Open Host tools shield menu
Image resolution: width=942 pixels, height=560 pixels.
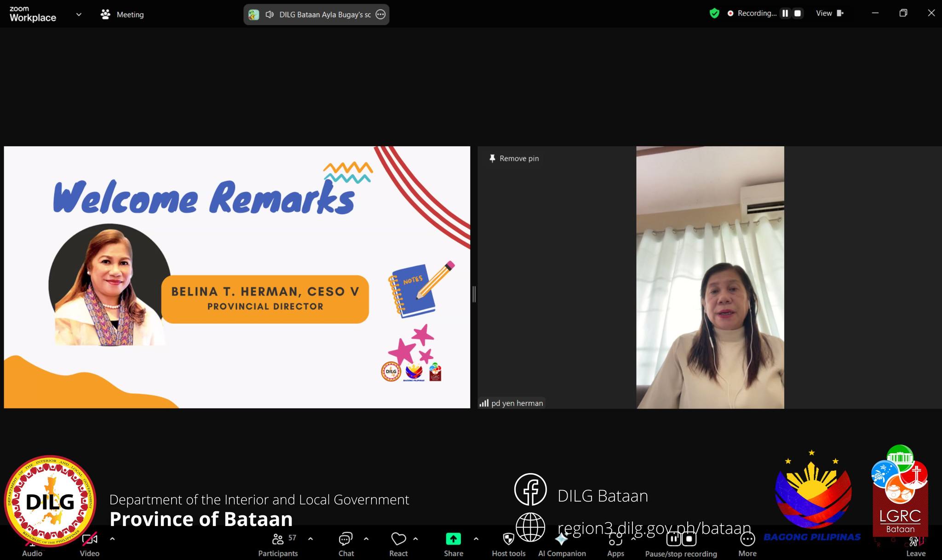click(x=509, y=545)
